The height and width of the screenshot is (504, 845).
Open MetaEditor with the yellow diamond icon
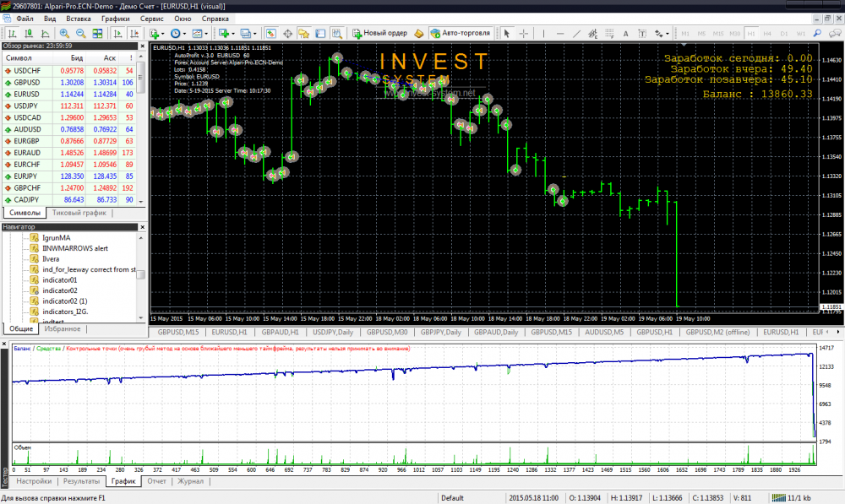(419, 34)
